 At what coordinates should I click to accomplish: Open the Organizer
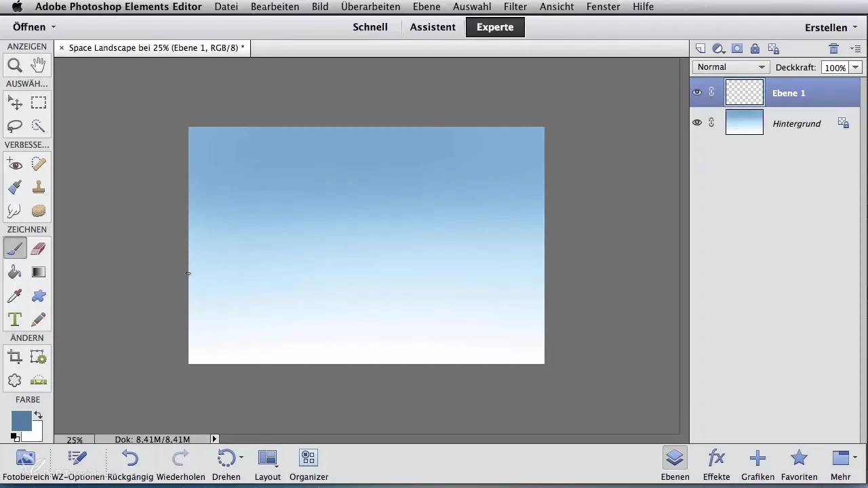point(309,464)
